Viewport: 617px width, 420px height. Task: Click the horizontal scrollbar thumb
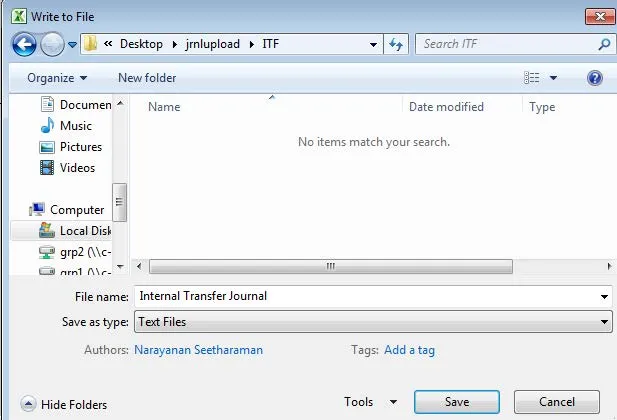pyautogui.click(x=331, y=266)
